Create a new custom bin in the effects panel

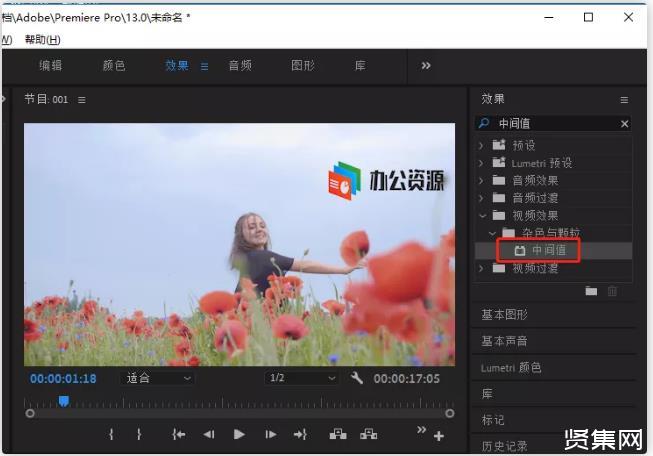[x=591, y=291]
